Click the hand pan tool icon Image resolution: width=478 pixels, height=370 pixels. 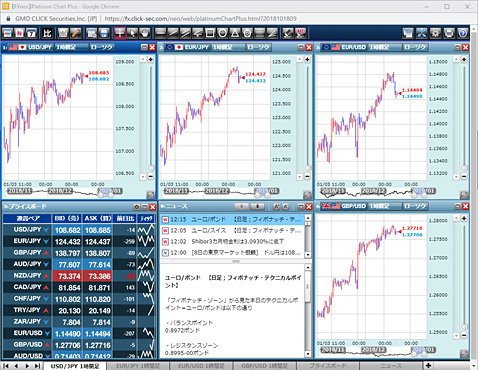(145, 33)
